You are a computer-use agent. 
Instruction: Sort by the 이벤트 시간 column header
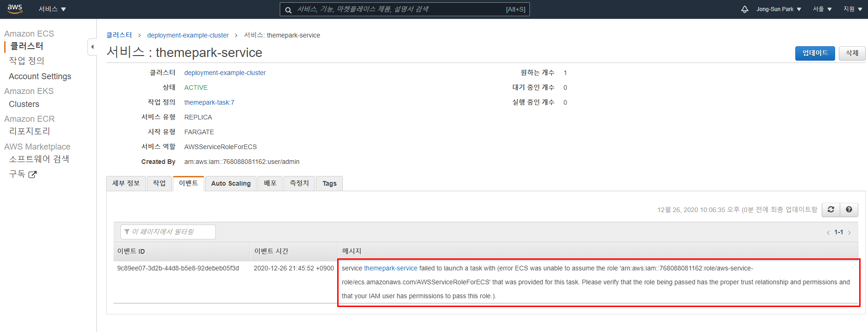click(x=294, y=251)
